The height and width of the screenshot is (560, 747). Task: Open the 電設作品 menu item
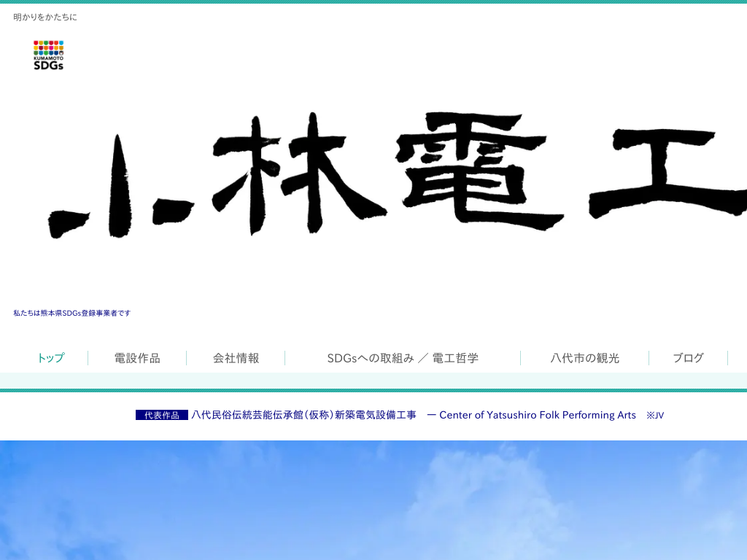(x=137, y=358)
